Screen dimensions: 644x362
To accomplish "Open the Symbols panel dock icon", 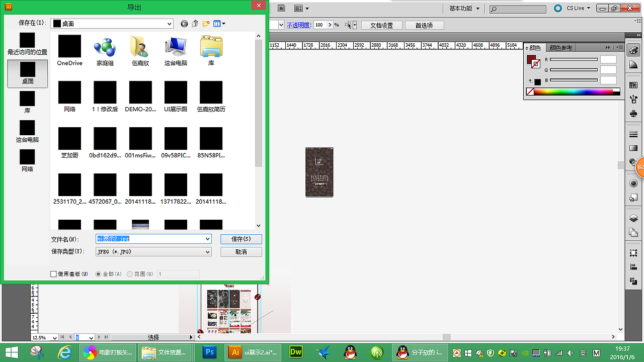I will tap(633, 114).
